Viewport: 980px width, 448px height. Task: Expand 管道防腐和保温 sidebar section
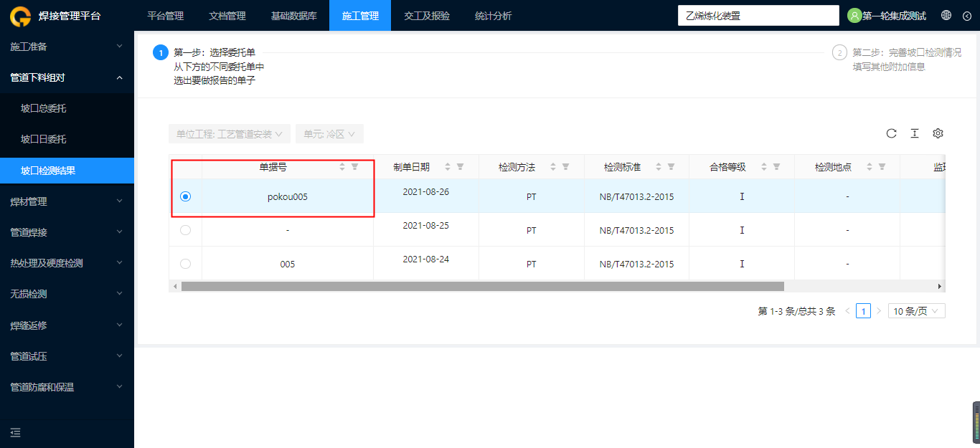tap(67, 387)
